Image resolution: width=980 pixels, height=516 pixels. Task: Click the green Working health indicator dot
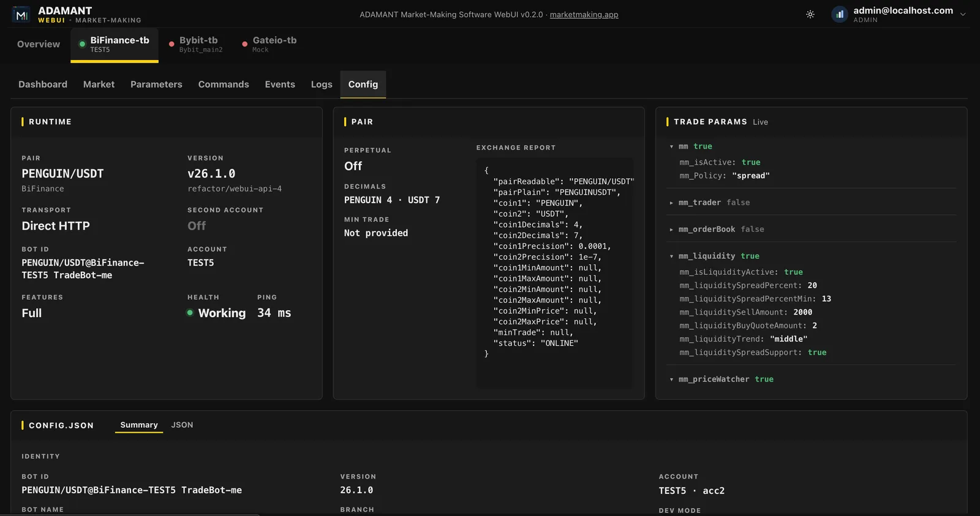click(190, 313)
